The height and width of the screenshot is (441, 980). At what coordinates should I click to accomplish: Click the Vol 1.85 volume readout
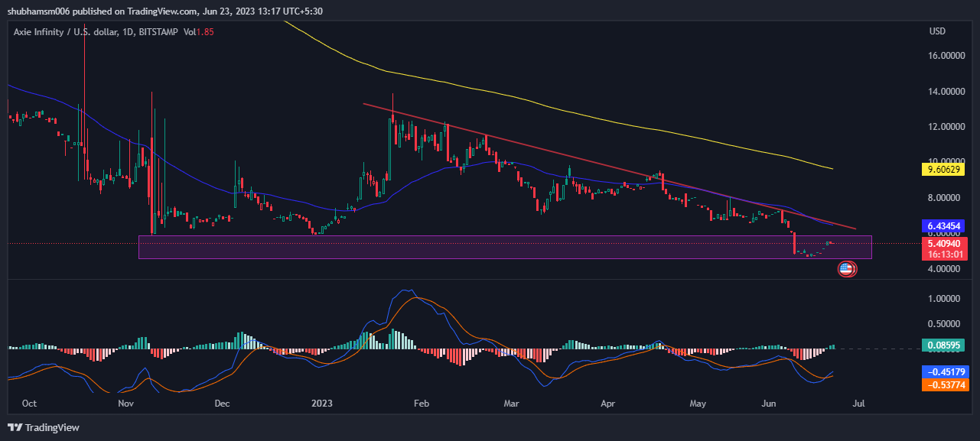click(x=198, y=32)
